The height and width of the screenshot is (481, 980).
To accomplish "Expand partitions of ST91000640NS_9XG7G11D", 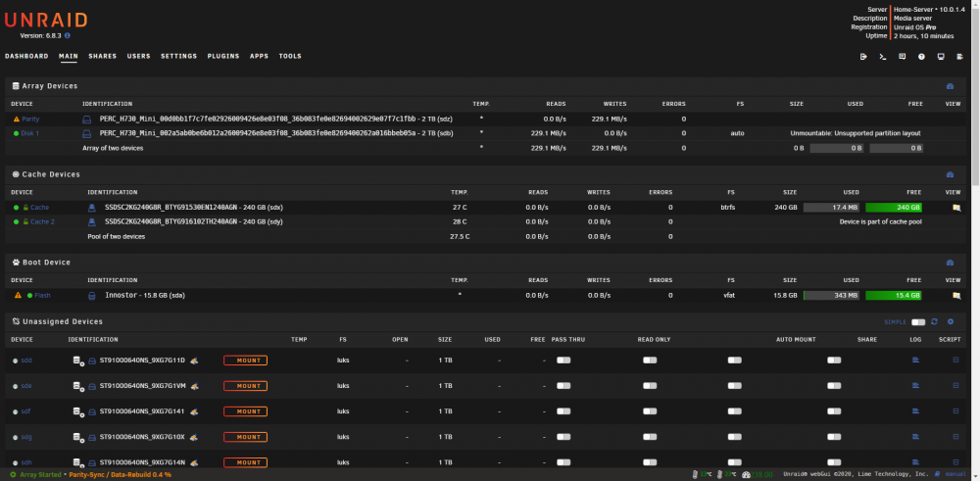I will click(x=78, y=361).
